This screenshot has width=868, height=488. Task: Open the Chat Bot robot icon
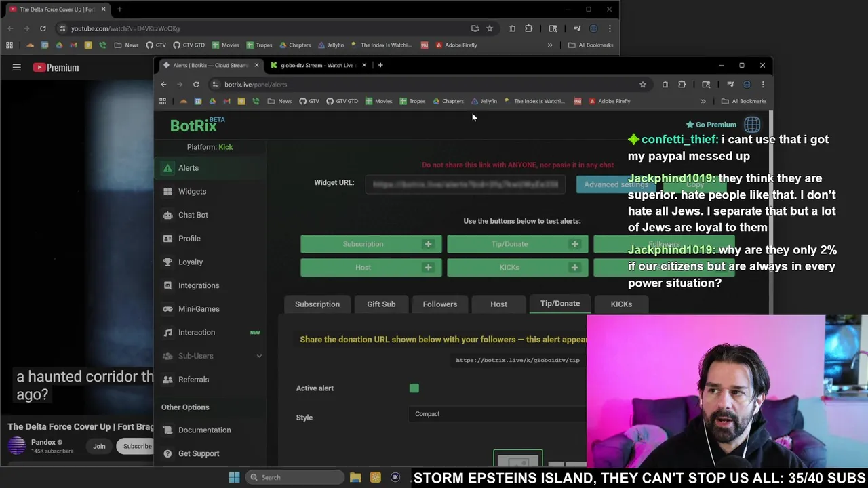(x=167, y=215)
